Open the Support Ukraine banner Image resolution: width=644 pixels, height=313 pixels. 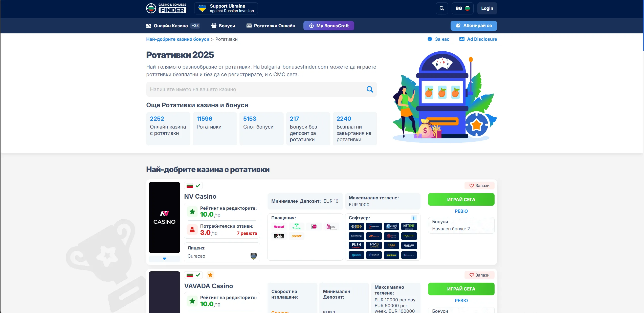pyautogui.click(x=226, y=8)
